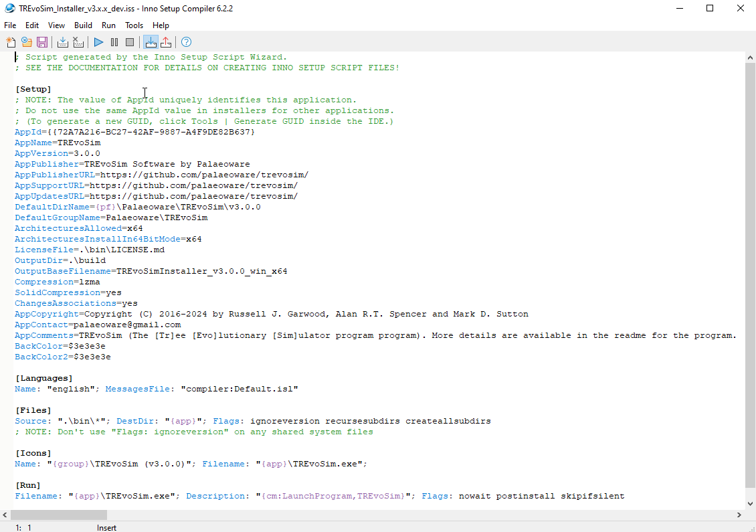The image size is (756, 532).
Task: Place cursor on the [Setup] section header
Action: point(33,89)
